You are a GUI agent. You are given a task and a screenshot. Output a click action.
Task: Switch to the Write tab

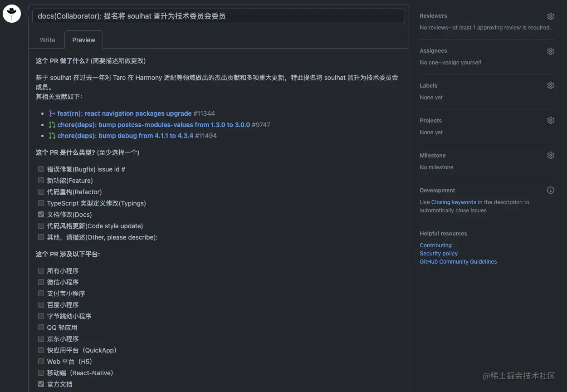[47, 40]
